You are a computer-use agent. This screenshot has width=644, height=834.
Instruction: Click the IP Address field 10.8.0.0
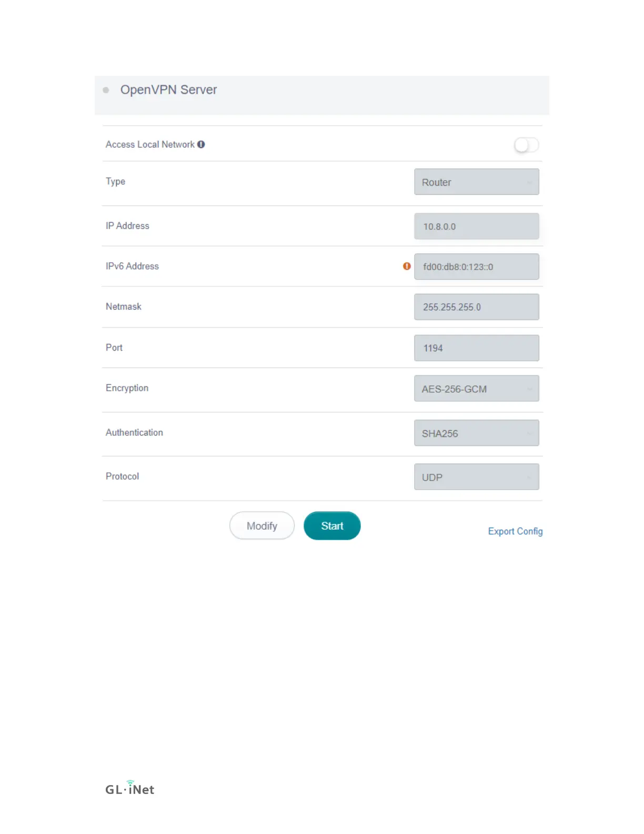pos(477,226)
